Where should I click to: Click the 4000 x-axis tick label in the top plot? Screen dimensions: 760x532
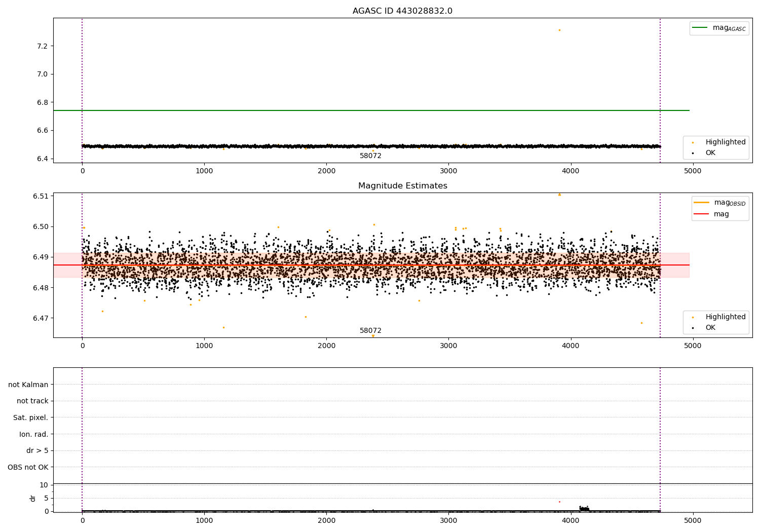click(x=571, y=171)
